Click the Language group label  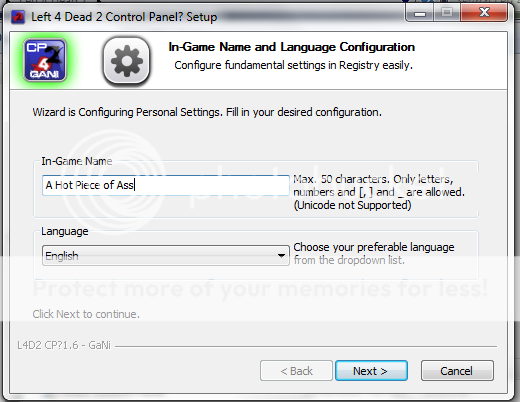pos(65,231)
